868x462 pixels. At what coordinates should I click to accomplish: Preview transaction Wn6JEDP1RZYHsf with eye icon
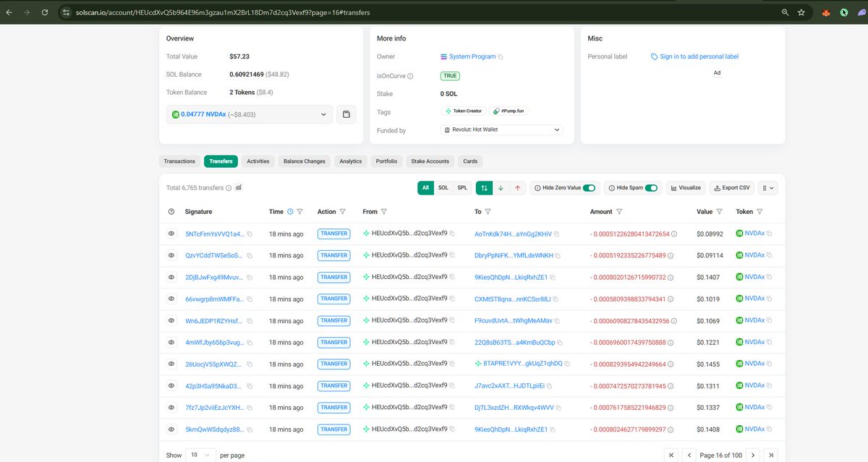click(x=171, y=320)
